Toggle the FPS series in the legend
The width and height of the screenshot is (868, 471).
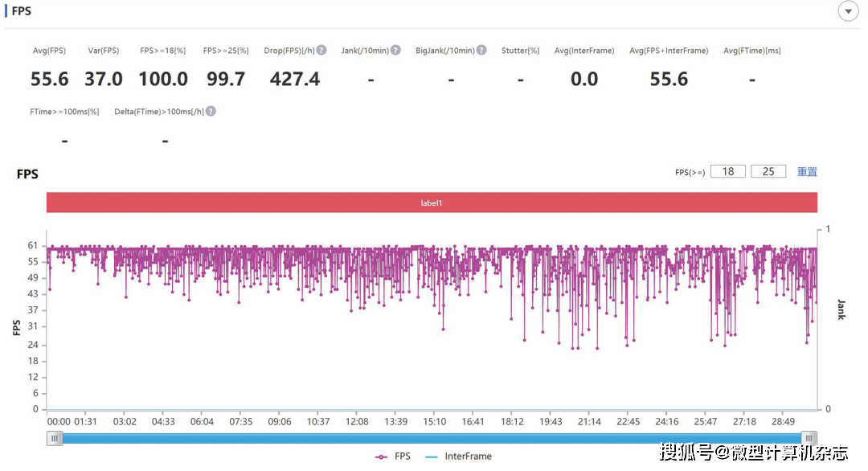tap(393, 457)
